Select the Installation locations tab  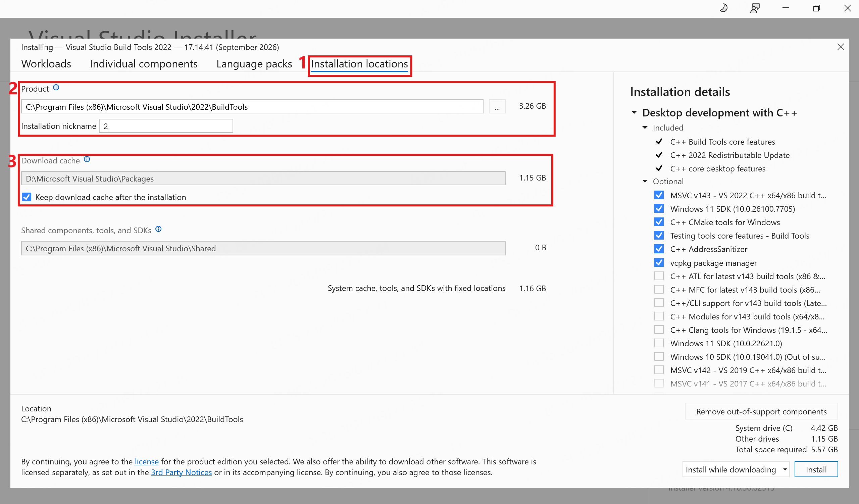(360, 64)
